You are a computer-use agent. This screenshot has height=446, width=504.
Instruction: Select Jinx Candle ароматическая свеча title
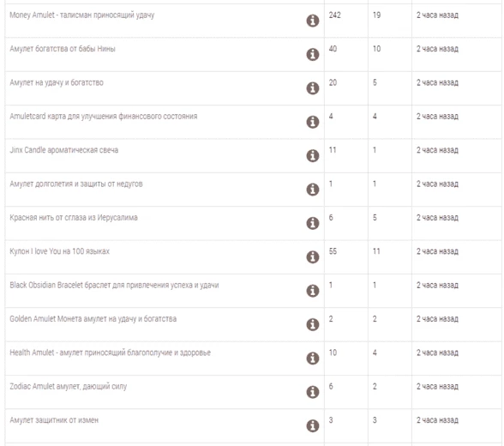[64, 150]
